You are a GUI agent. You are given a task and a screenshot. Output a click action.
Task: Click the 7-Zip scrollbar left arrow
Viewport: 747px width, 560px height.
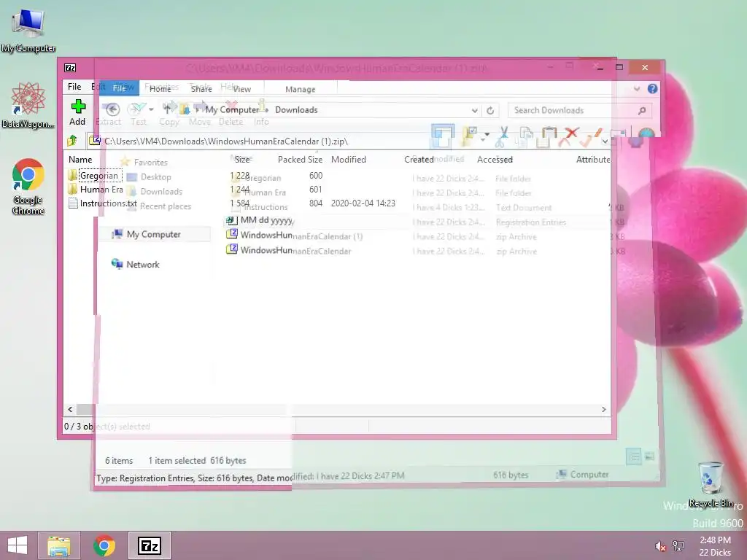(71, 410)
